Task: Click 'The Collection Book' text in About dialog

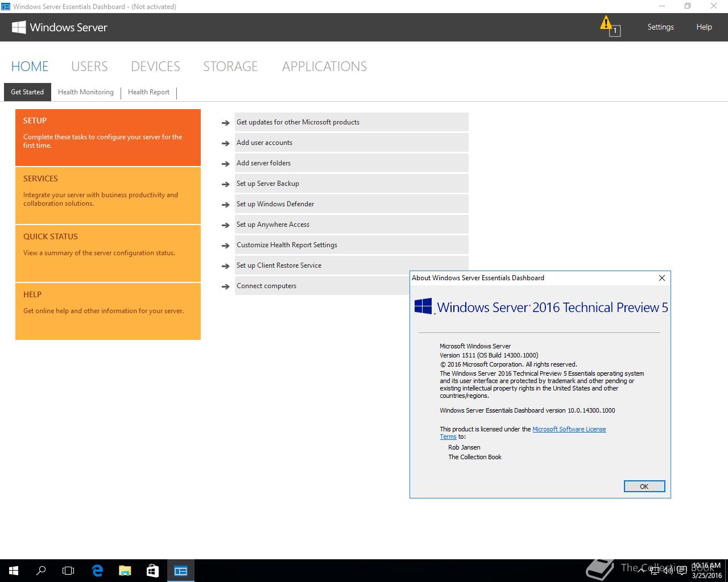Action: [475, 457]
